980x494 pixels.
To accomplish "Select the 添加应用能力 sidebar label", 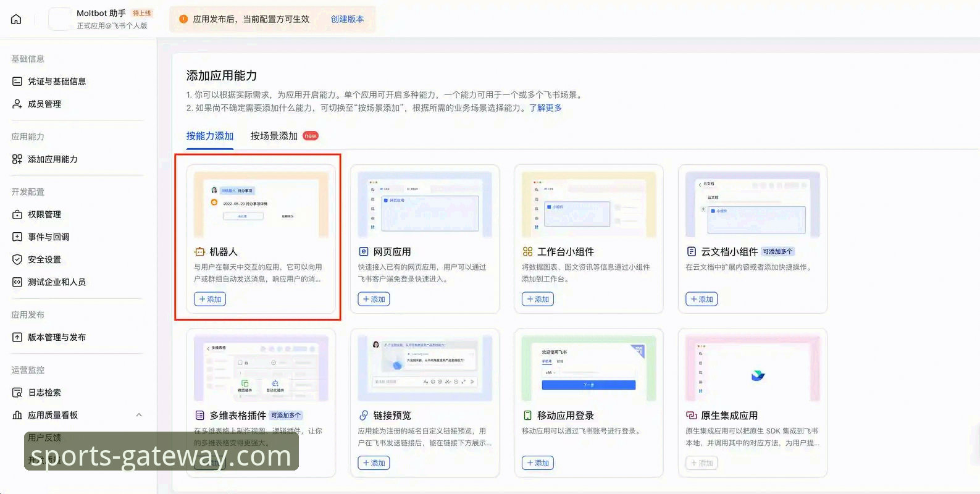I will [52, 159].
